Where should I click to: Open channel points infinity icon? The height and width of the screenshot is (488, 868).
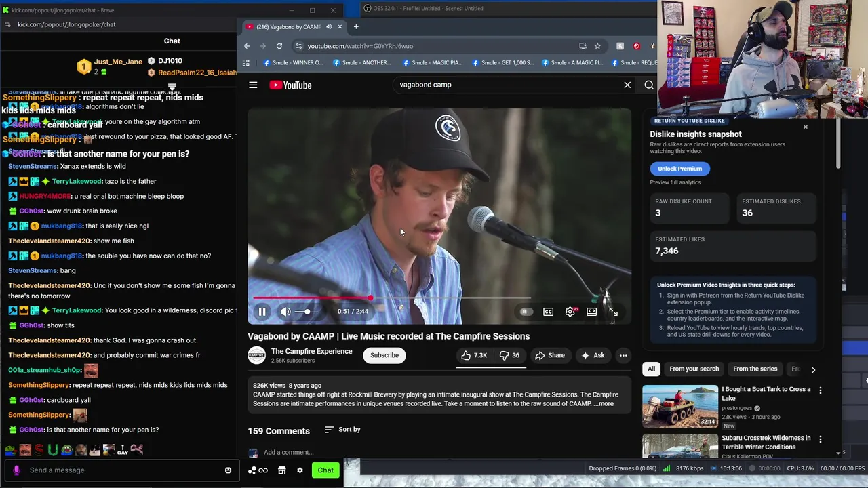pyautogui.click(x=258, y=470)
